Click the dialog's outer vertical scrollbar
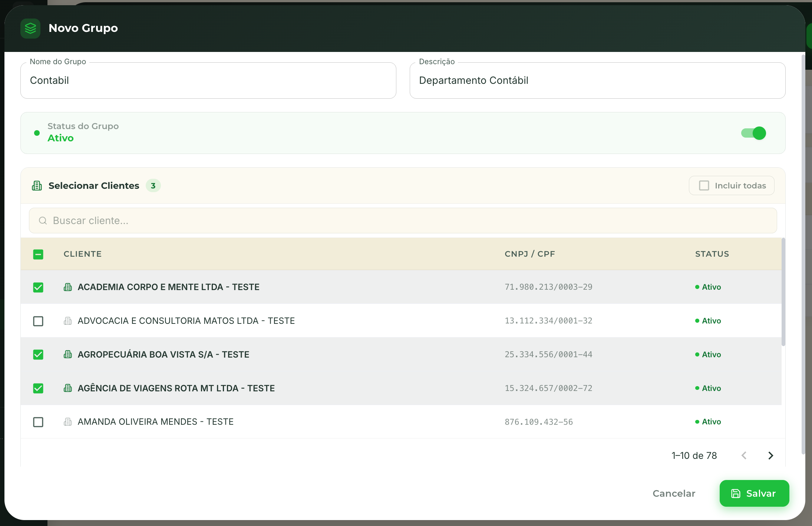 [803, 254]
